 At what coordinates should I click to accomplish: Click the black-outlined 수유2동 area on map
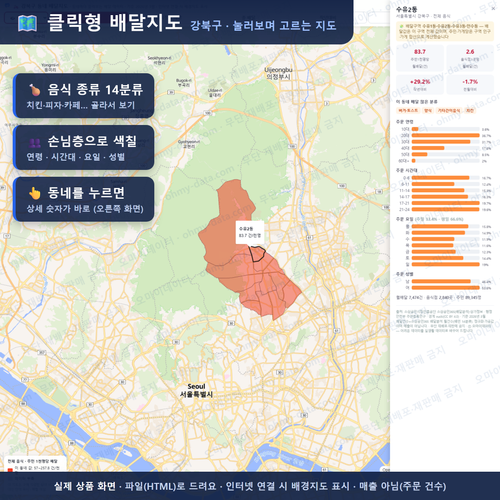pyautogui.click(x=257, y=254)
